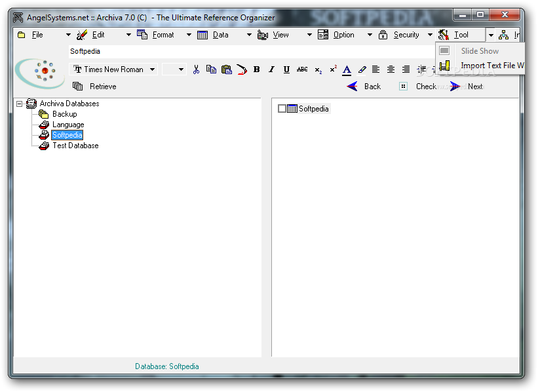The image size is (538, 392).
Task: Open the Format menu
Action: click(x=163, y=35)
